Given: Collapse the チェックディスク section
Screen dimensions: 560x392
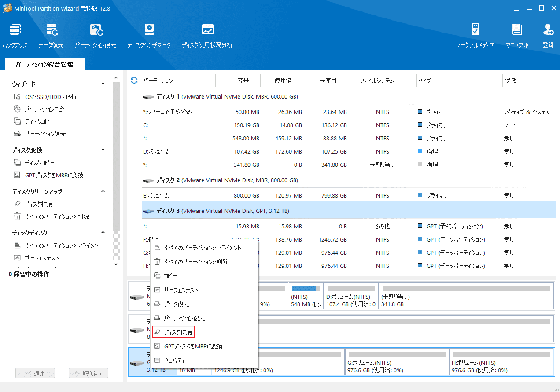Looking at the screenshot, I should (x=103, y=232).
